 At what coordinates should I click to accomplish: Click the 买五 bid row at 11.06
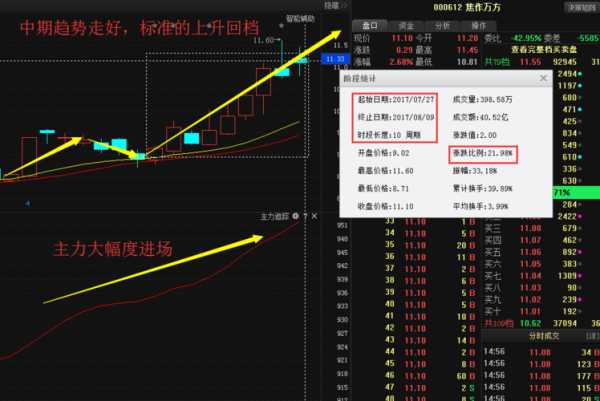[x=533, y=252]
